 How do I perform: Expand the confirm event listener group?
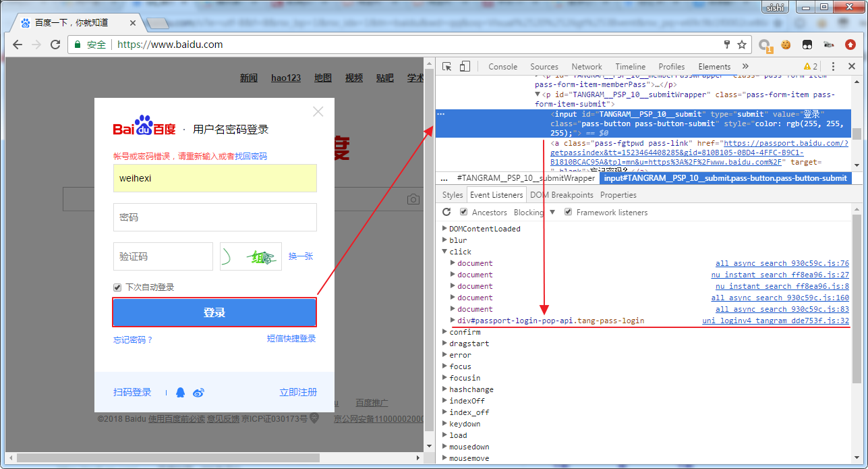point(444,332)
